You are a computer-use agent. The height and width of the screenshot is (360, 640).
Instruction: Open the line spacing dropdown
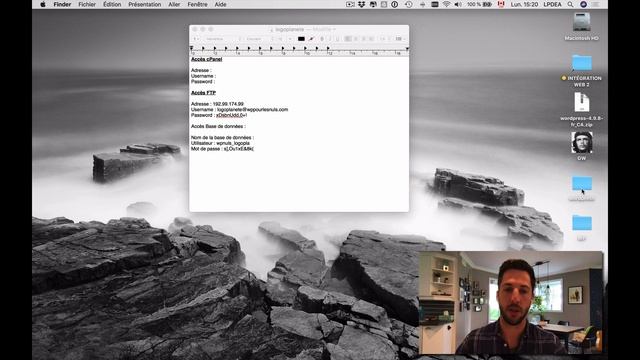point(384,39)
